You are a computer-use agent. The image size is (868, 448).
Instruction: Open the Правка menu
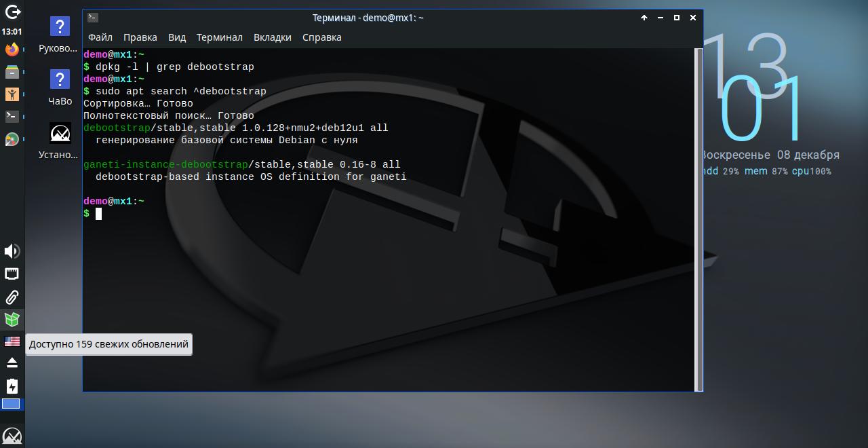click(140, 37)
